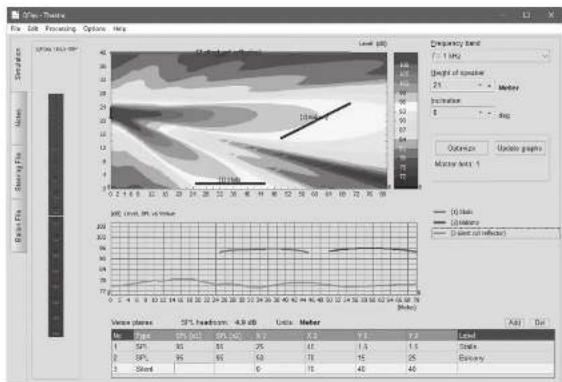Open the Processing menu
Image resolution: width=562 pixels, height=382 pixels.
(61, 28)
